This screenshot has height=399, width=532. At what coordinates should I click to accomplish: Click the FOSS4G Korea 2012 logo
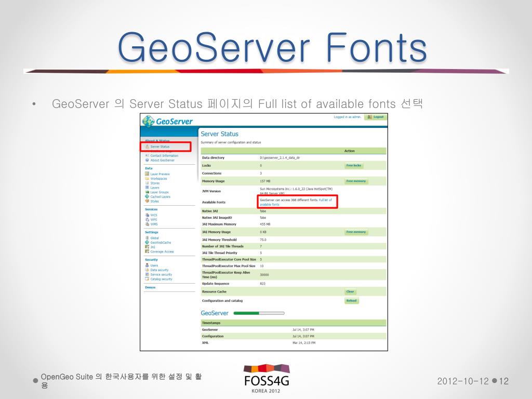pos(267,379)
